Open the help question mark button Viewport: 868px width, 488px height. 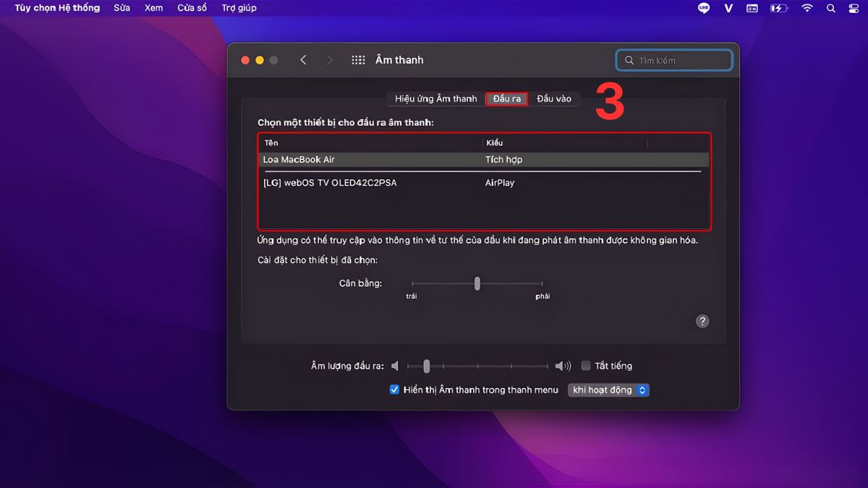coord(702,322)
